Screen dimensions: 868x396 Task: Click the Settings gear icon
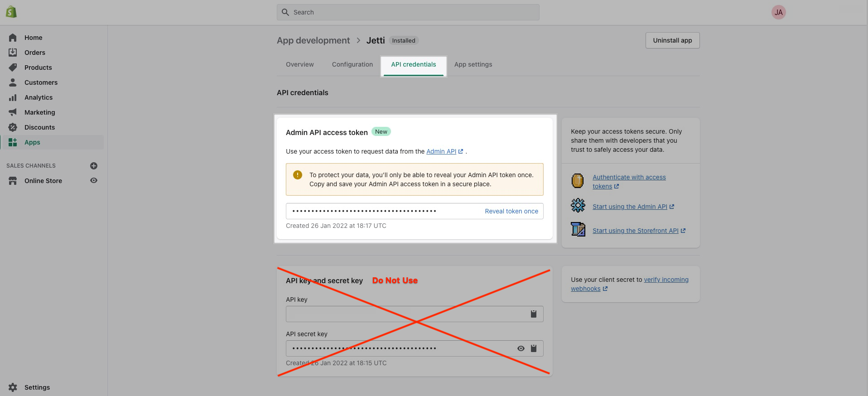(13, 387)
